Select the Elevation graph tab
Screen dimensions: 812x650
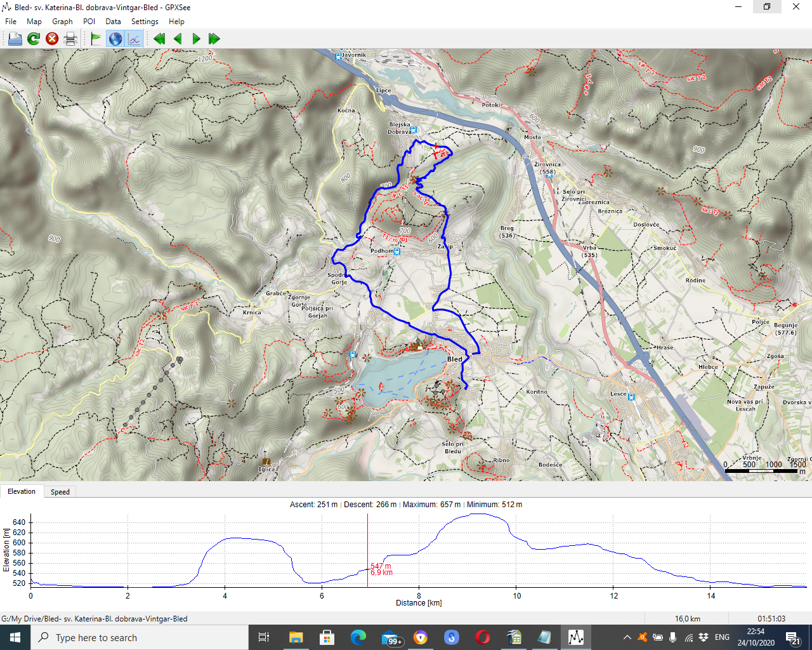point(22,491)
